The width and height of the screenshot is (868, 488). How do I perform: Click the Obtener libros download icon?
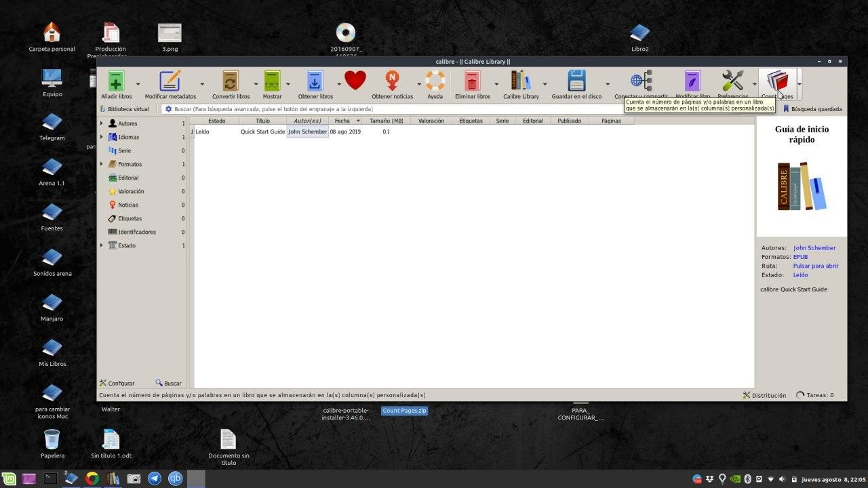point(315,81)
